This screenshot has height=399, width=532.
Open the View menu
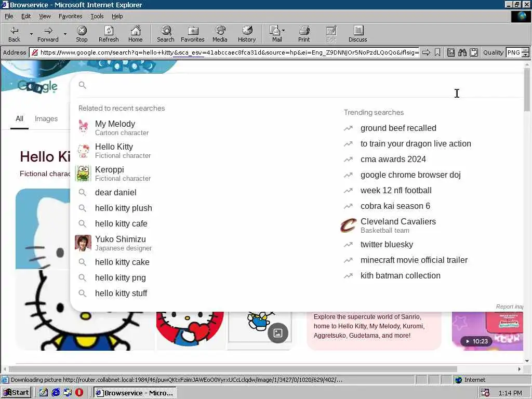pyautogui.click(x=45, y=16)
